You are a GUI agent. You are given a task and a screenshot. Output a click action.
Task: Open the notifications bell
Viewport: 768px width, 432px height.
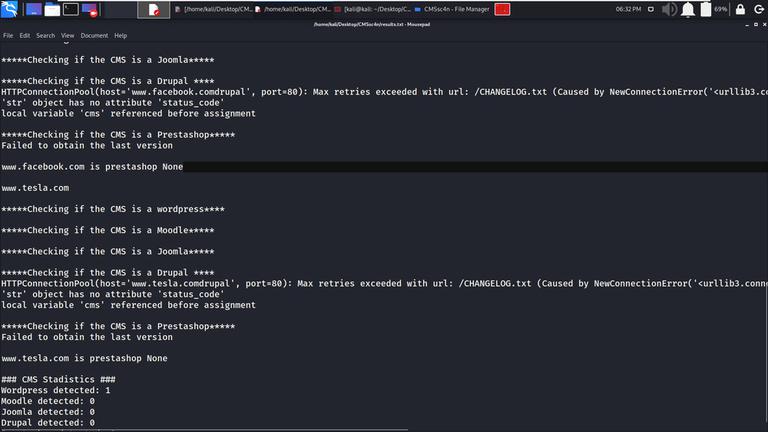[x=688, y=9]
